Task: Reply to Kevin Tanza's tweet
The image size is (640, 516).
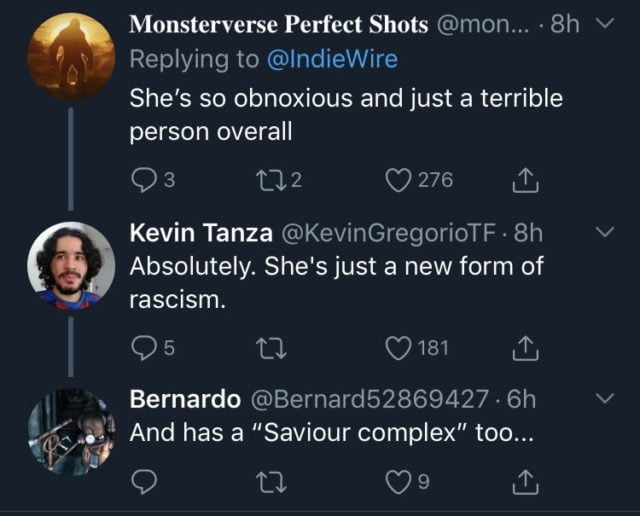Action: (144, 347)
